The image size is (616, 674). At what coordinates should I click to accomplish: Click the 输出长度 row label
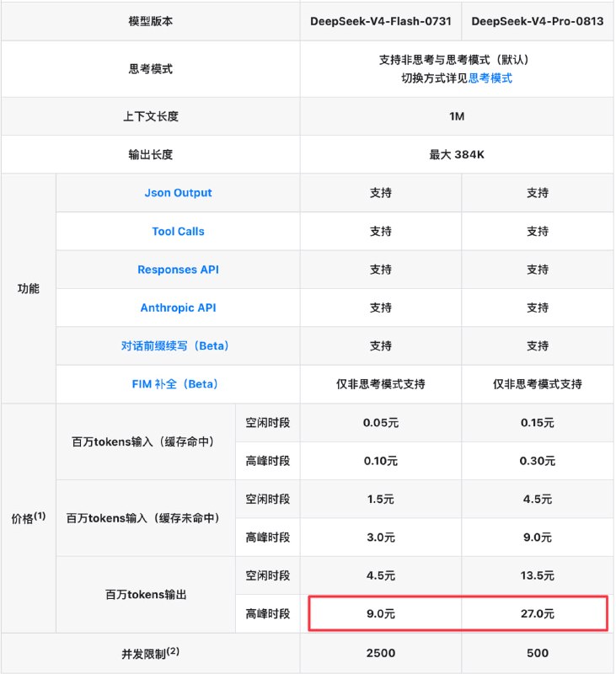coord(151,155)
